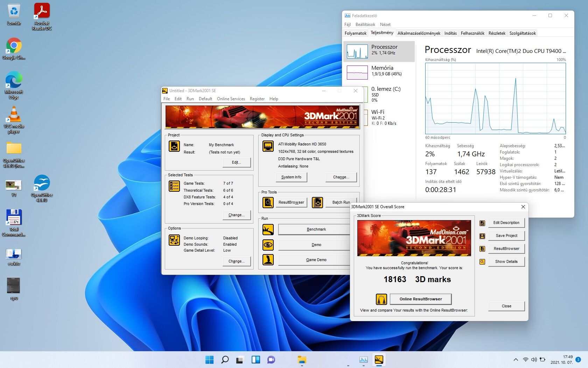Click the Batch Run icon in Pro Tools
Screen dimensions: 588x368
coord(317,202)
